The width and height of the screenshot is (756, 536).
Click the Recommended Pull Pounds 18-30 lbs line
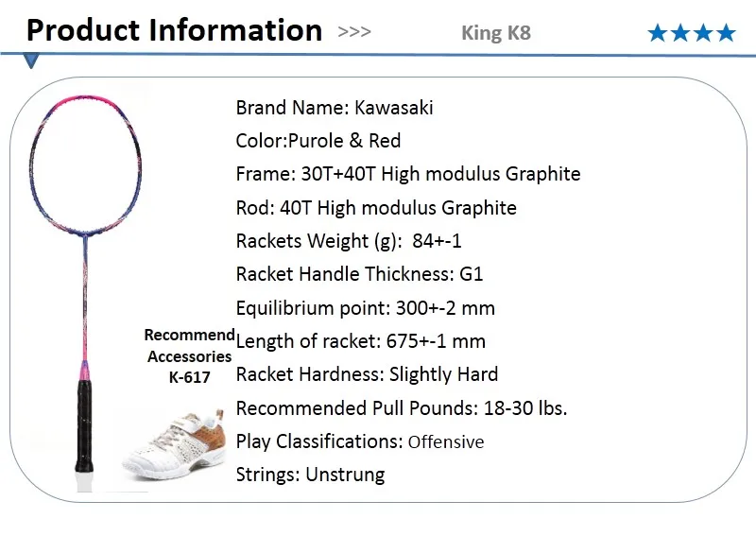pyautogui.click(x=401, y=408)
